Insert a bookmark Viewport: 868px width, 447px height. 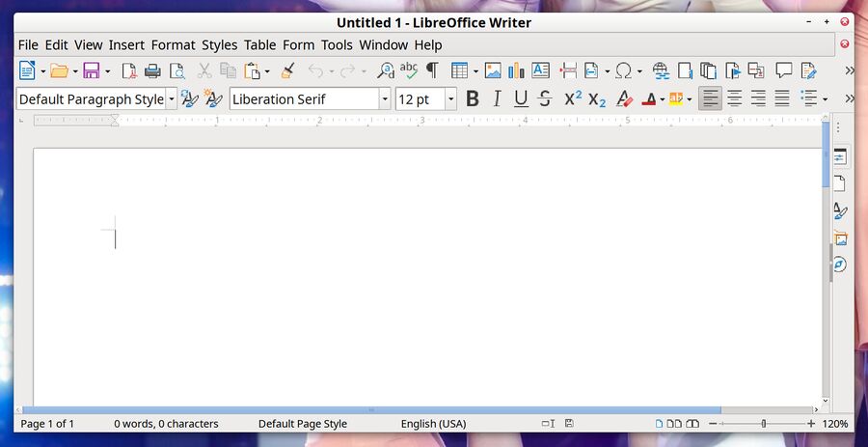(733, 70)
